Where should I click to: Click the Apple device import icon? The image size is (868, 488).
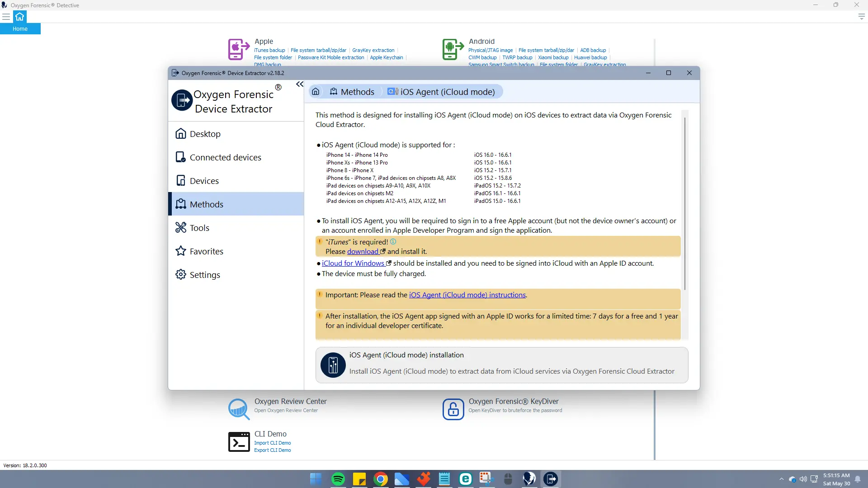coord(239,49)
